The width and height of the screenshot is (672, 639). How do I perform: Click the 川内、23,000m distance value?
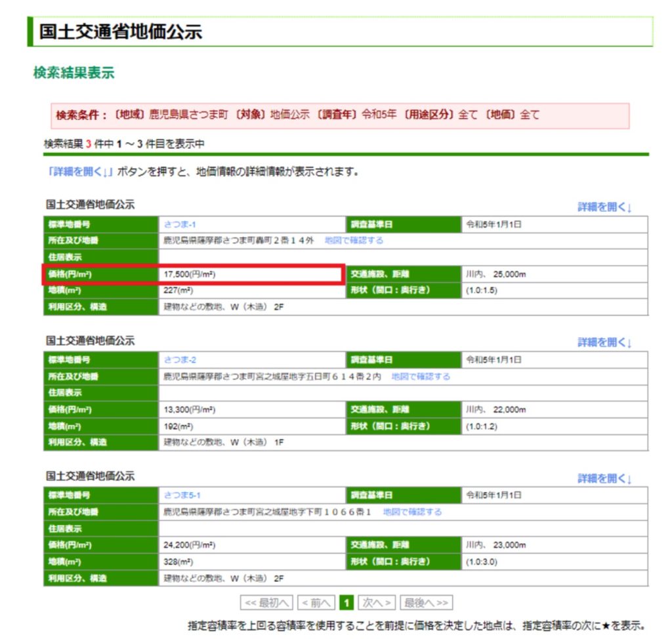[x=496, y=545]
